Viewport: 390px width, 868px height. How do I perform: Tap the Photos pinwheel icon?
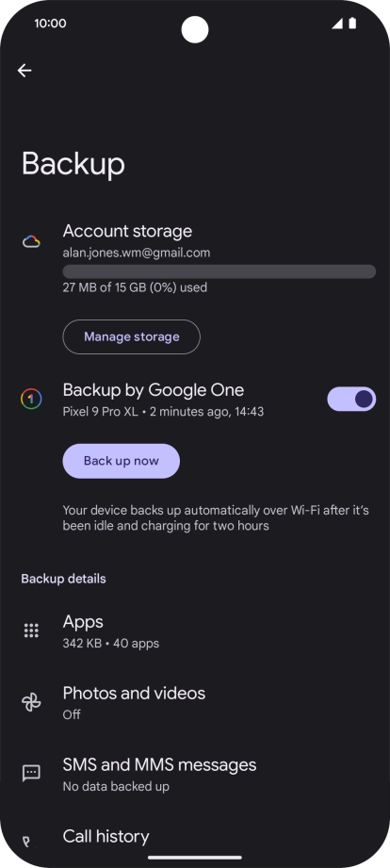(x=31, y=702)
